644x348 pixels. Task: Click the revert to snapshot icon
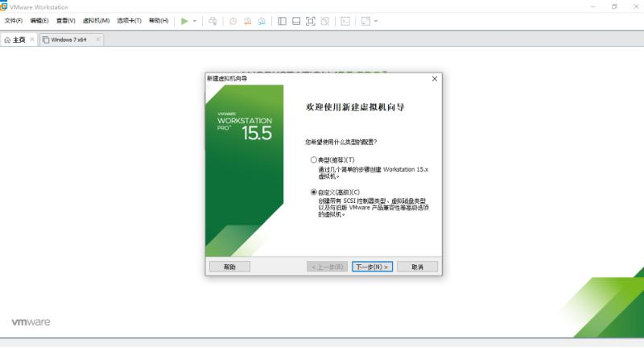coord(247,21)
